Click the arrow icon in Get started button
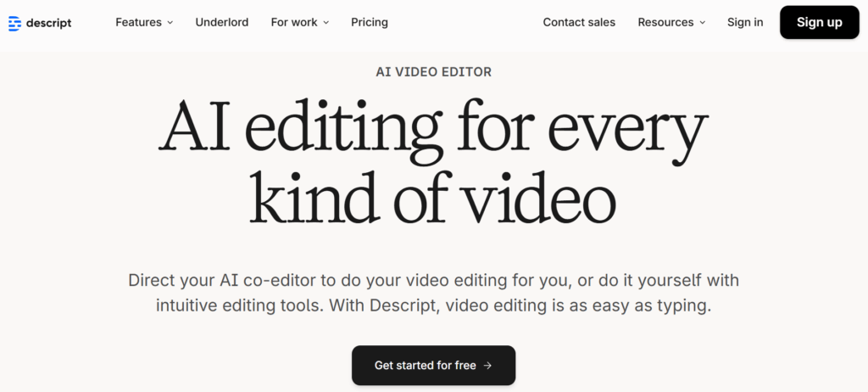This screenshot has width=868, height=392. point(487,366)
